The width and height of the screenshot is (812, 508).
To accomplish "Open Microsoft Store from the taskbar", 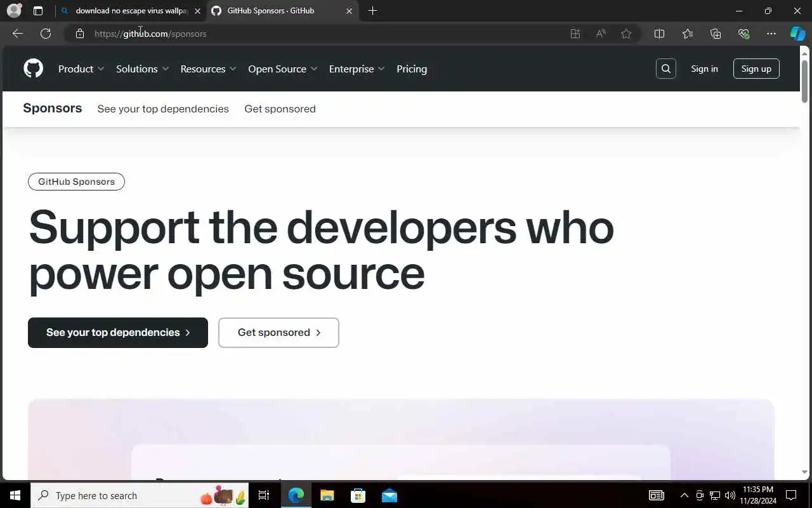I will point(358,495).
